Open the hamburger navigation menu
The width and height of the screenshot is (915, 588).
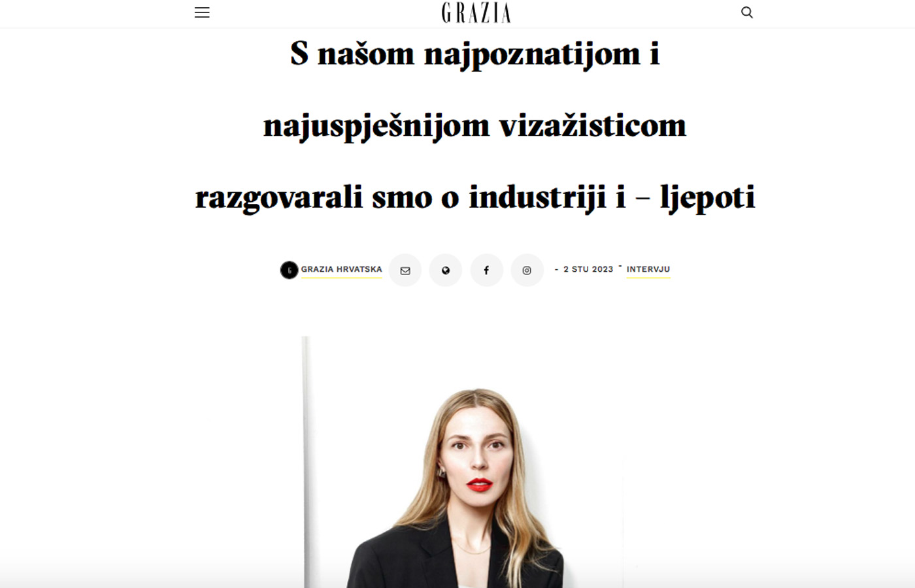coord(202,12)
